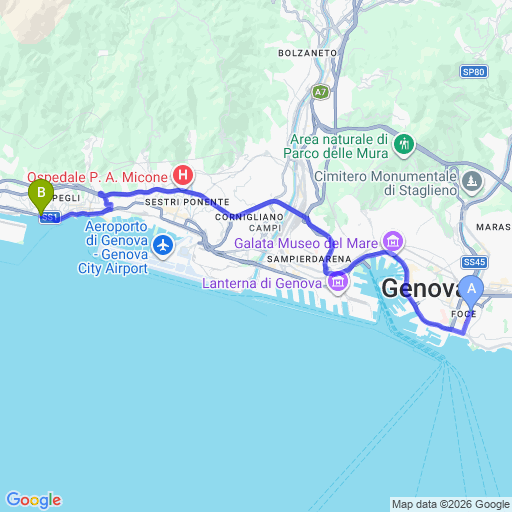Click the Cimitero Monumentale di Staglieno icon
512x512 pixels.
click(x=472, y=182)
